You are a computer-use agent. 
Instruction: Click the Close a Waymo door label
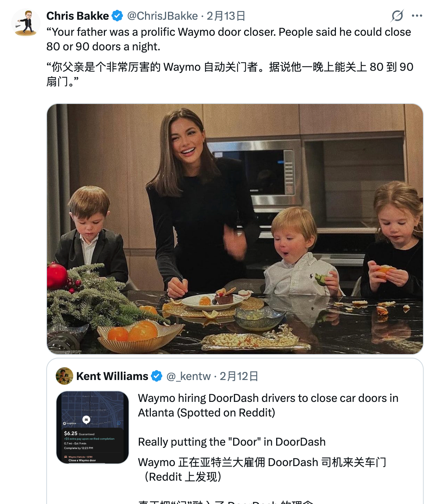point(82,460)
